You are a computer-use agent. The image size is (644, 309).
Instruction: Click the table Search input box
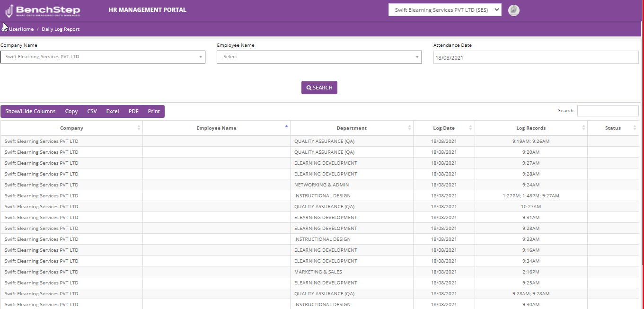[x=608, y=111]
